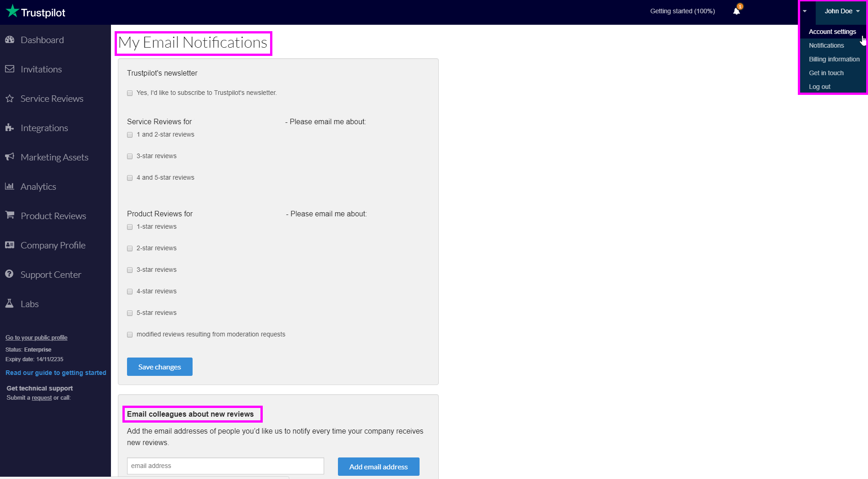This screenshot has width=868, height=479.
Task: Check 3-star product reviews box
Action: pyautogui.click(x=130, y=270)
